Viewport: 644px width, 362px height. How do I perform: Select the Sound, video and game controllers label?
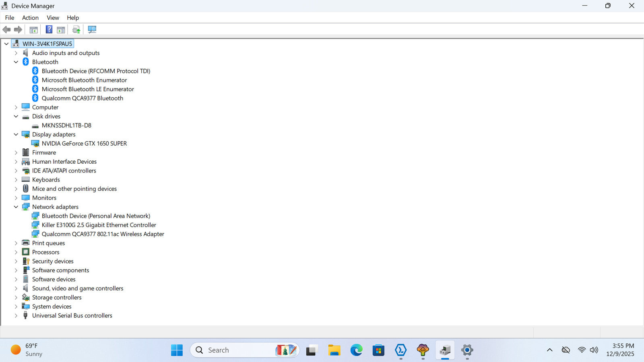coord(78,288)
